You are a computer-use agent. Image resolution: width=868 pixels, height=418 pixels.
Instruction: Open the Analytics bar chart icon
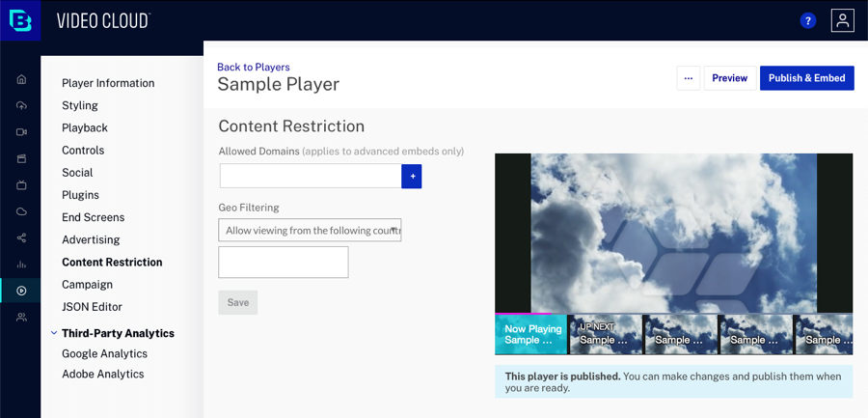pos(21,265)
